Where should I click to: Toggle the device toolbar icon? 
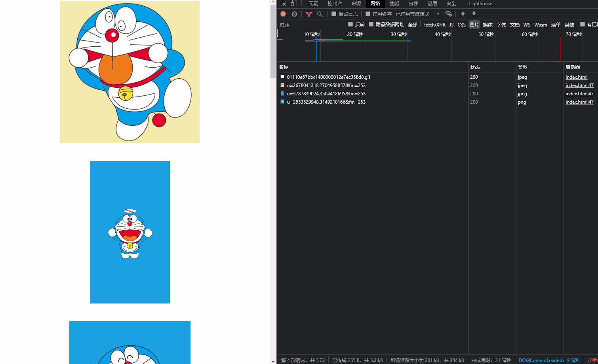293,4
